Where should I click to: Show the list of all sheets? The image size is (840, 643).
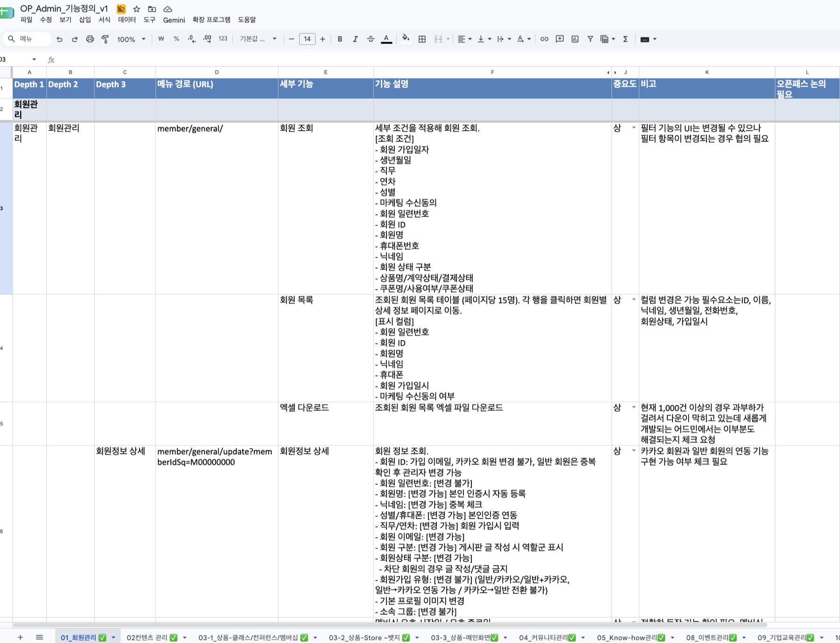tap(40, 637)
